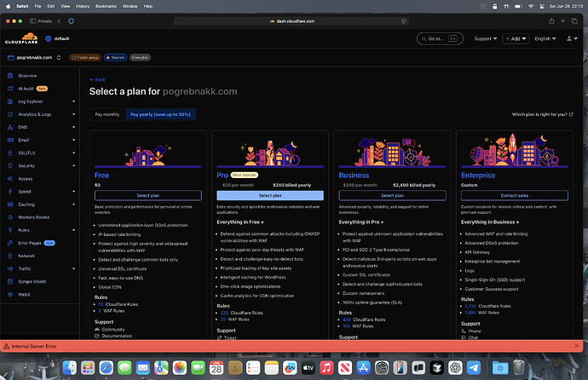Open Safari's History menu
Image resolution: width=588 pixels, height=380 pixels.
pyautogui.click(x=83, y=6)
